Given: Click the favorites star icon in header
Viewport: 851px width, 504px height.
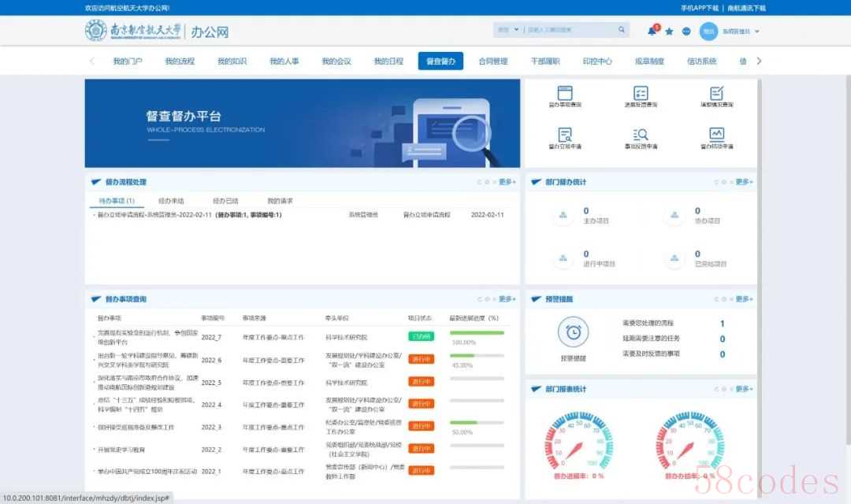Looking at the screenshot, I should pos(669,31).
